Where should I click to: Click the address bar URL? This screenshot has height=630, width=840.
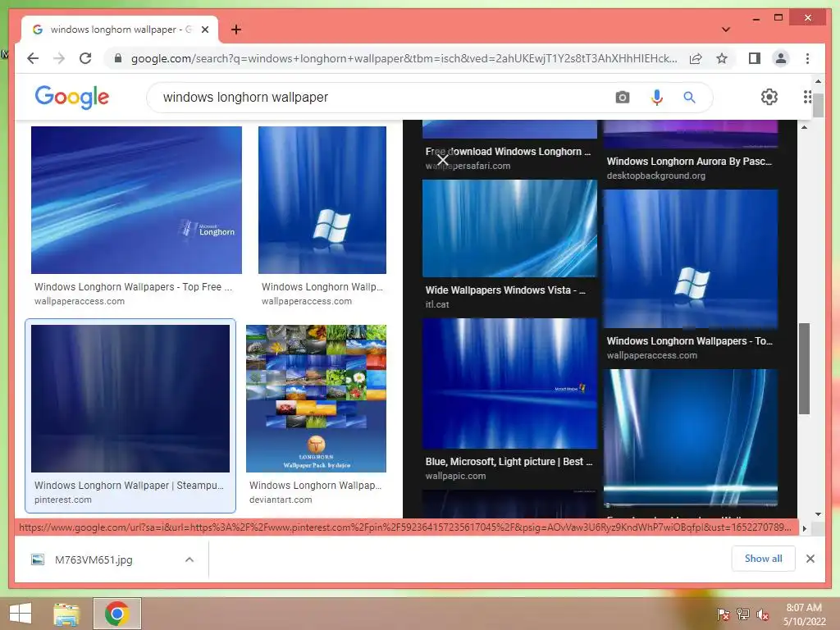[x=404, y=58]
